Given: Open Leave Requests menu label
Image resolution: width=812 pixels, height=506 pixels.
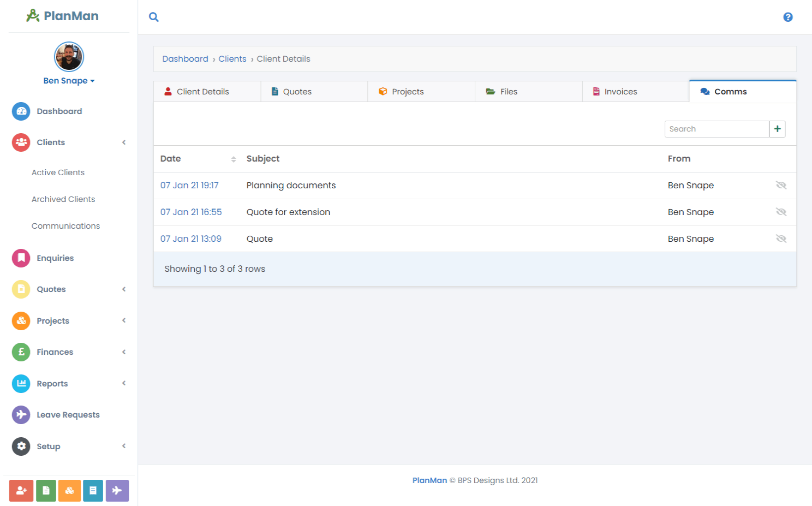Looking at the screenshot, I should (68, 415).
